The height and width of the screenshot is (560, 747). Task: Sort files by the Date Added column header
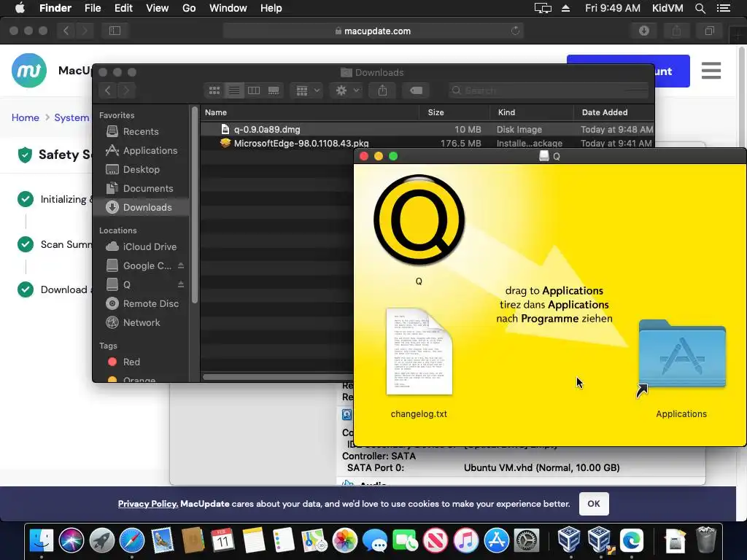pyautogui.click(x=614, y=112)
